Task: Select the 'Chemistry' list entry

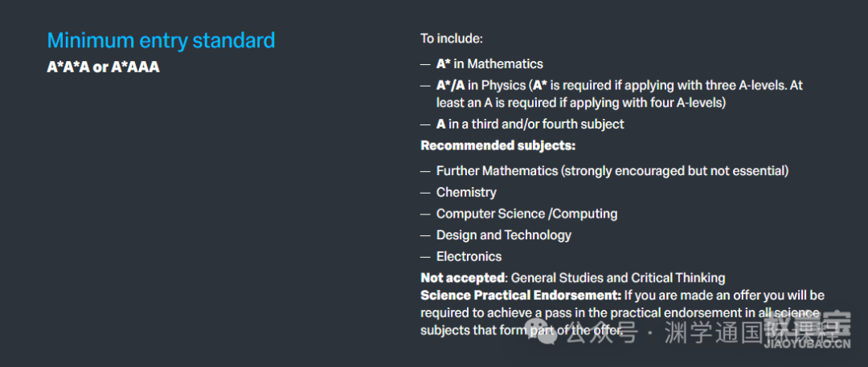Action: click(x=466, y=193)
